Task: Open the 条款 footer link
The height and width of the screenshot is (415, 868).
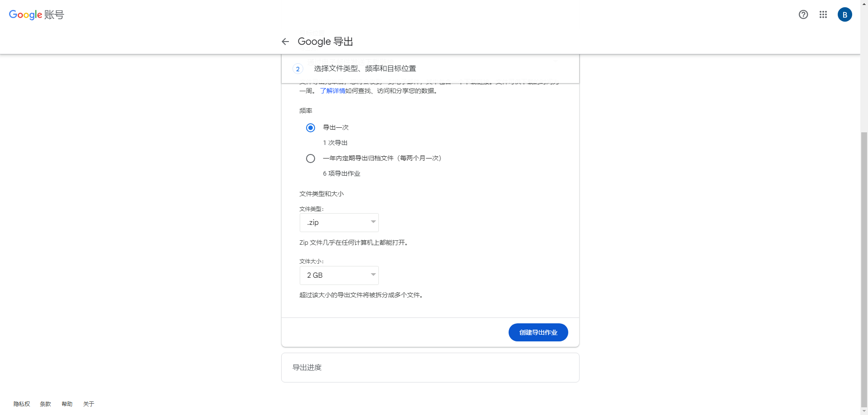Action: [45, 404]
